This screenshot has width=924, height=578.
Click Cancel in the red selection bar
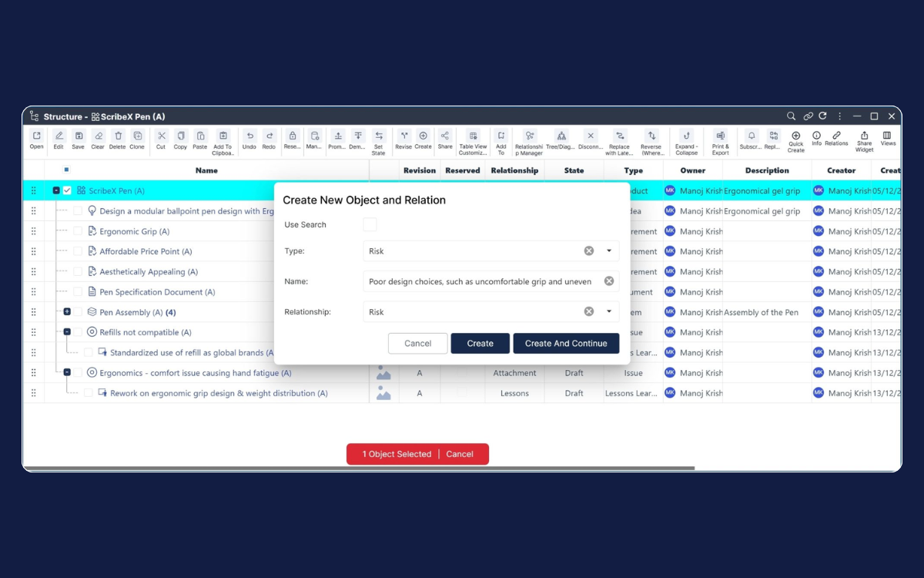460,454
